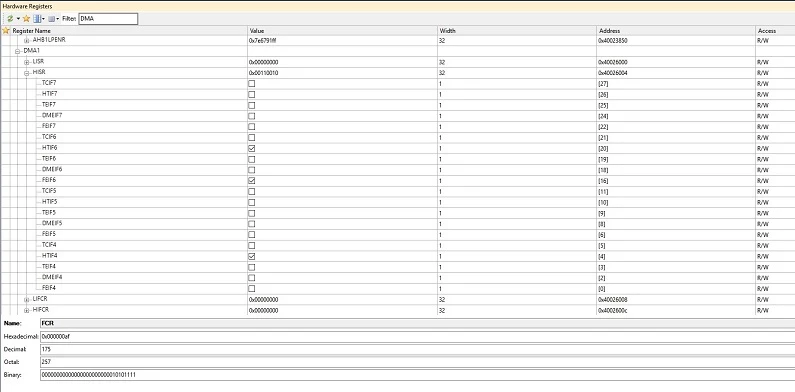
Task: Sort by the Register Name column header
Action: coord(31,30)
